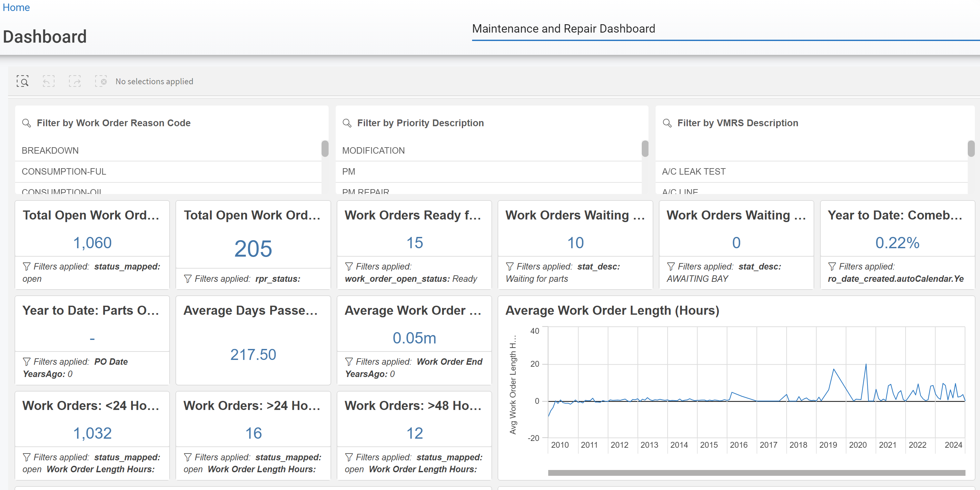Click search icon in Priority Description filter

pyautogui.click(x=347, y=123)
